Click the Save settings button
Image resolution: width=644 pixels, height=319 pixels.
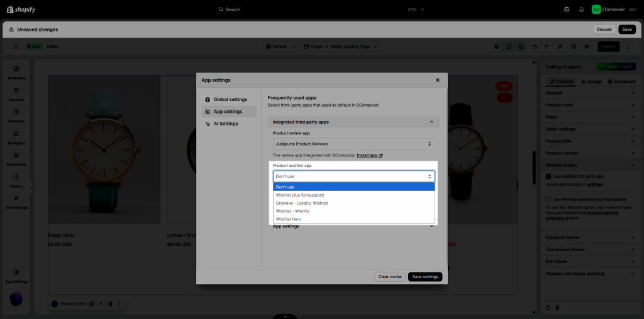(425, 277)
